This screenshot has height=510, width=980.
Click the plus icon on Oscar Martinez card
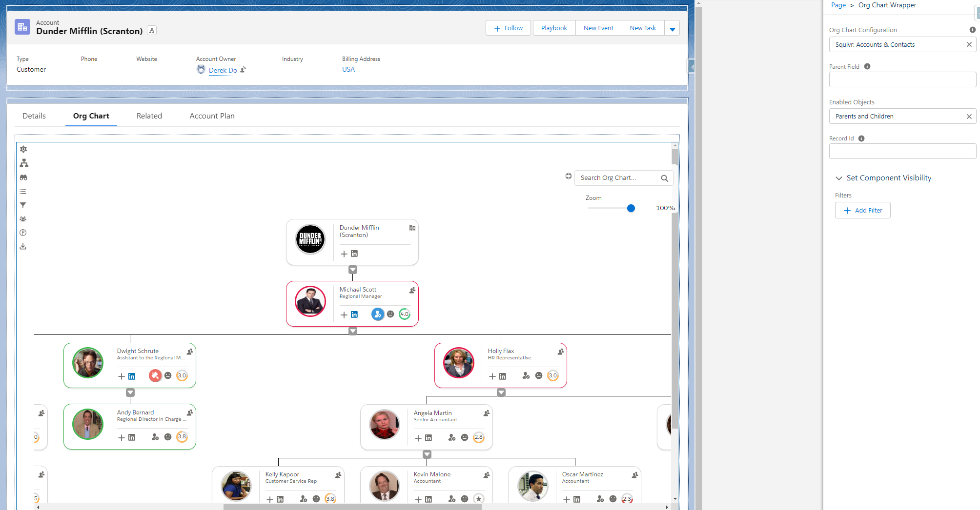pyautogui.click(x=567, y=500)
